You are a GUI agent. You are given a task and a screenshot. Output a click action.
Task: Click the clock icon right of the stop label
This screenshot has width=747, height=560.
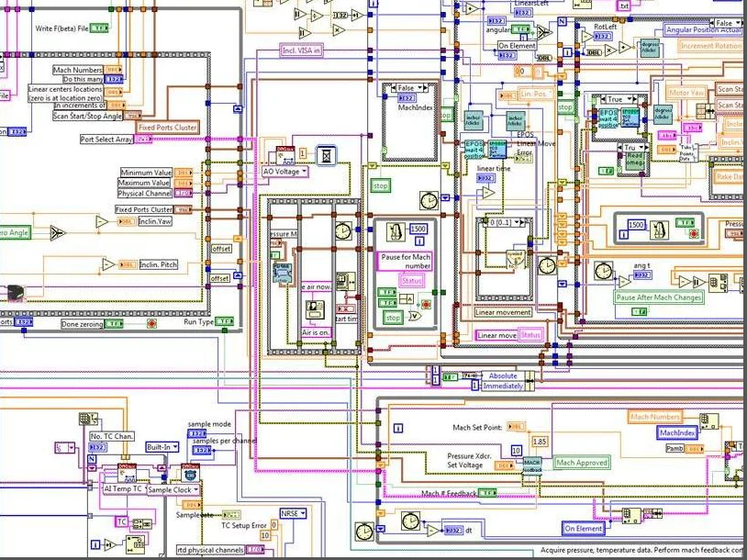[x=428, y=199]
